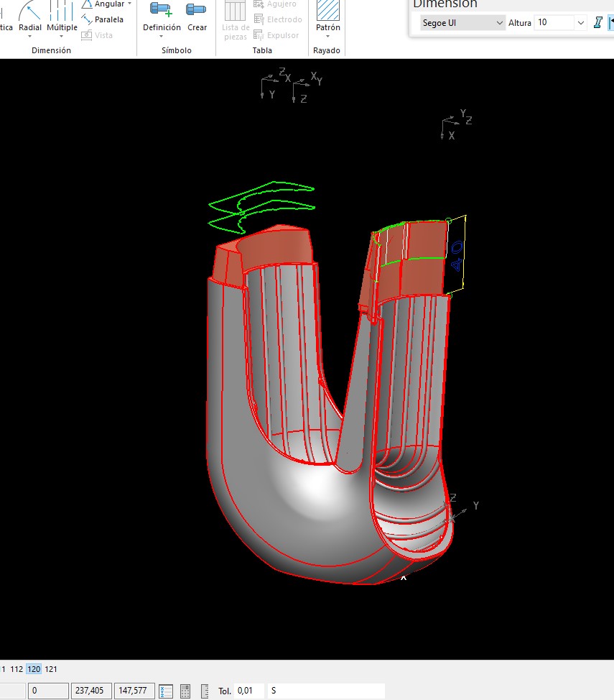Switch to level tab 112

pos(17,669)
